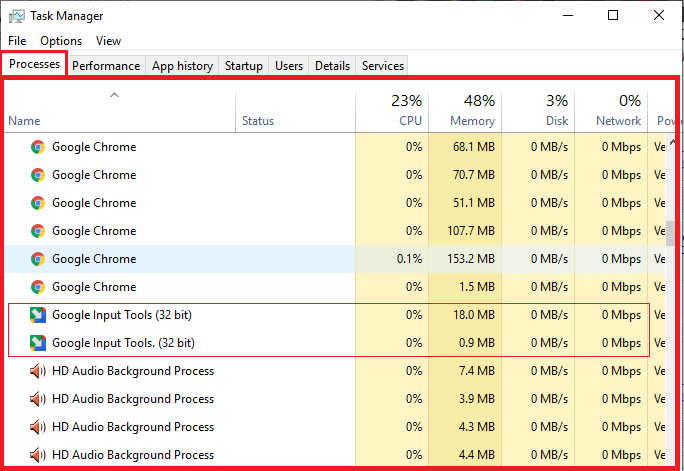Click Chrome icon in the 68.1 MB row
This screenshot has height=471, width=684.
38,147
